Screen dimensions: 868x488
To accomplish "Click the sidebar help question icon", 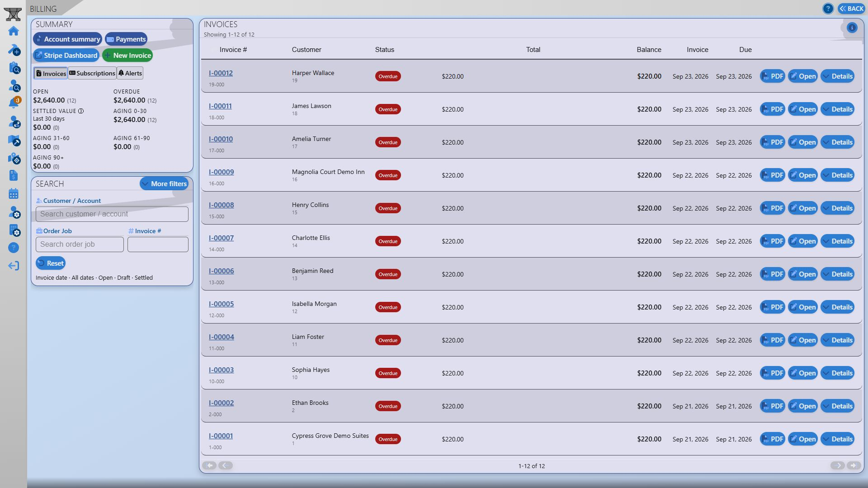I will pos(14,248).
